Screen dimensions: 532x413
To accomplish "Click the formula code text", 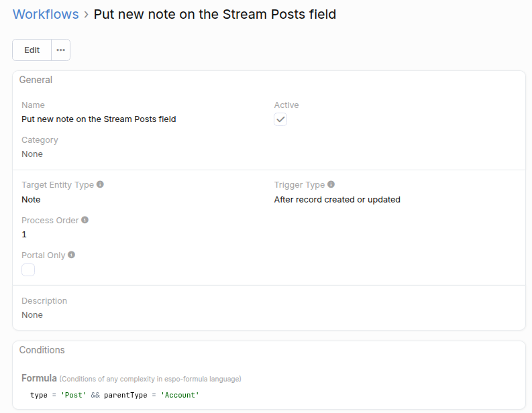I will coord(115,395).
